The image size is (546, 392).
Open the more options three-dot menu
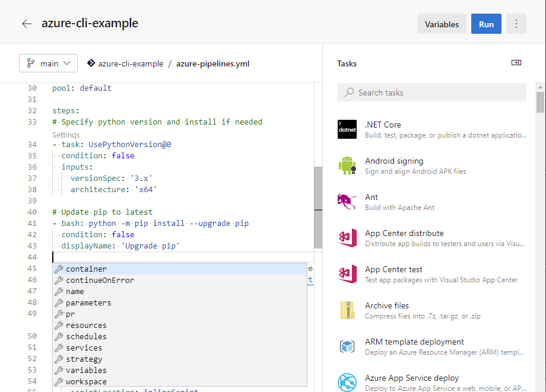point(516,24)
